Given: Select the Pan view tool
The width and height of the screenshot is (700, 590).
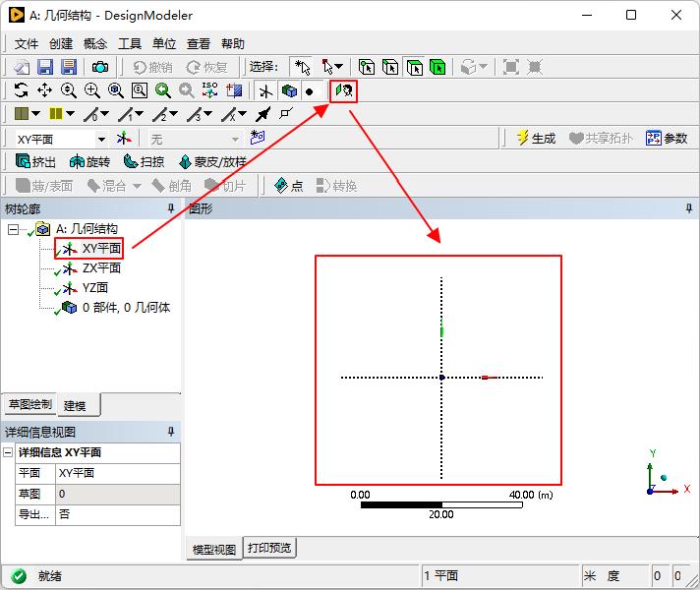Looking at the screenshot, I should [44, 90].
